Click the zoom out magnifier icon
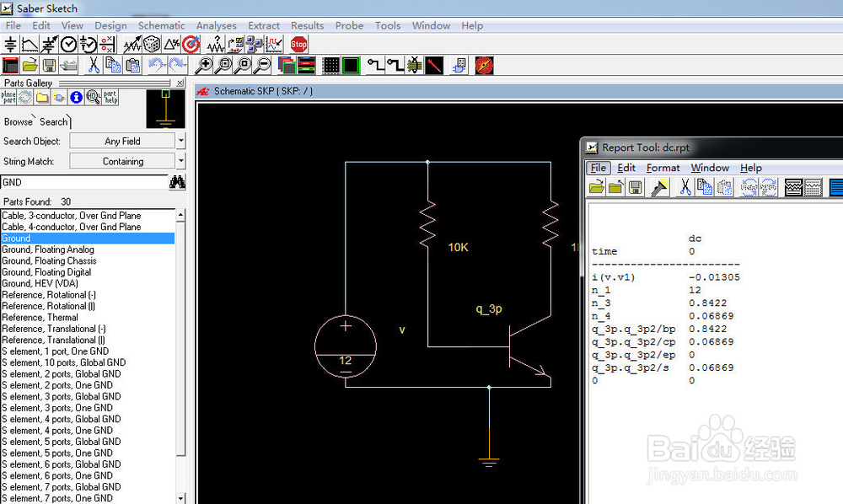This screenshot has width=843, height=504. tap(263, 66)
